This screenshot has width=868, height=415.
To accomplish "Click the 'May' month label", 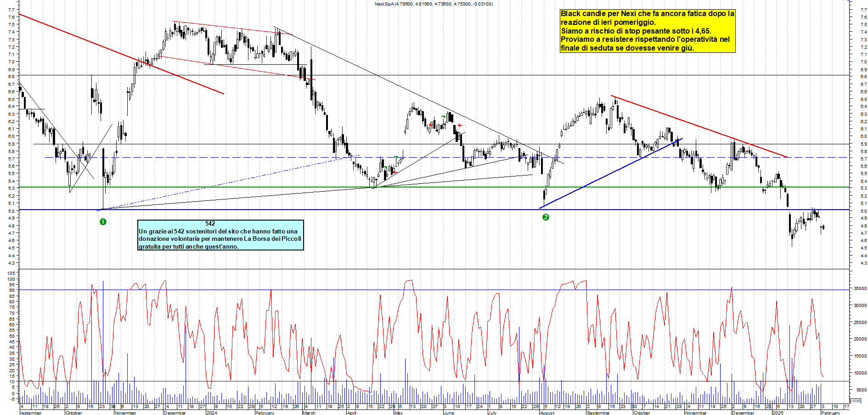I will 399,413.
